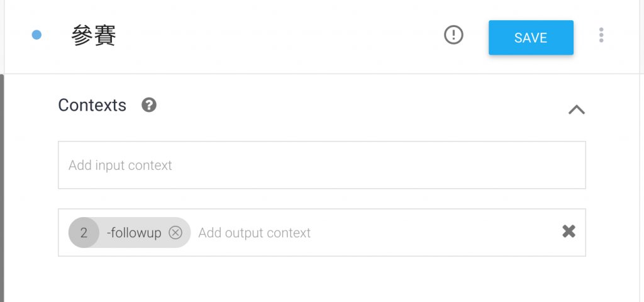Open the three-dot more options menu
The width and height of the screenshot is (644, 302).
601,35
